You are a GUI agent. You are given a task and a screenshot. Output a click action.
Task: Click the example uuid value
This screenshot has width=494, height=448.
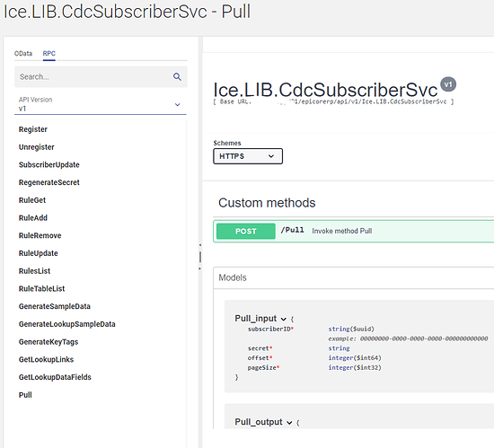click(x=424, y=338)
